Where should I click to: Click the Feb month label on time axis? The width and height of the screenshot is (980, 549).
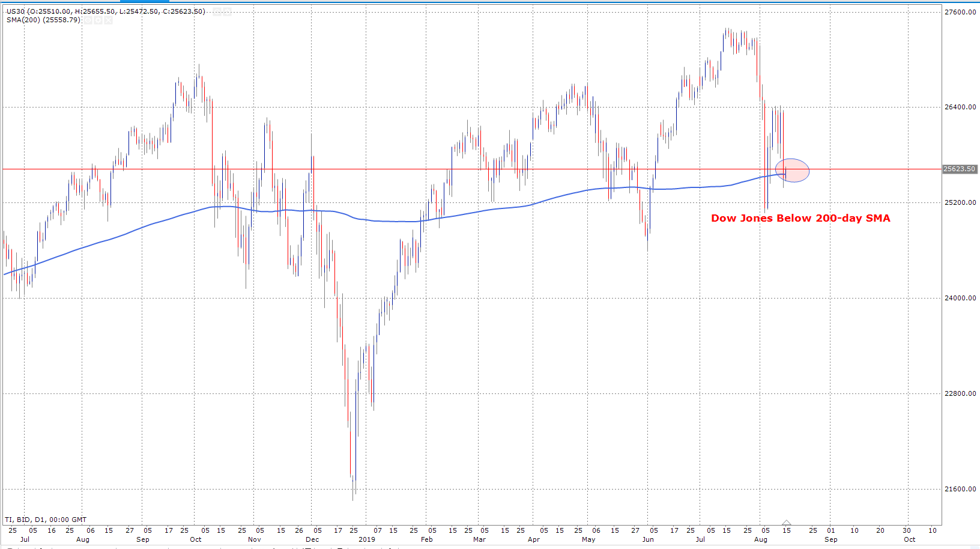coord(426,539)
